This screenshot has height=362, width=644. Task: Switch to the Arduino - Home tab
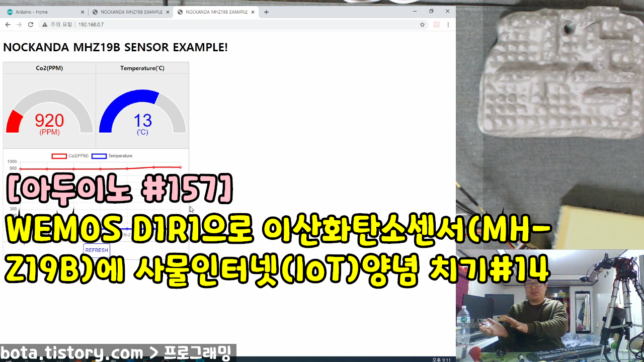point(45,12)
